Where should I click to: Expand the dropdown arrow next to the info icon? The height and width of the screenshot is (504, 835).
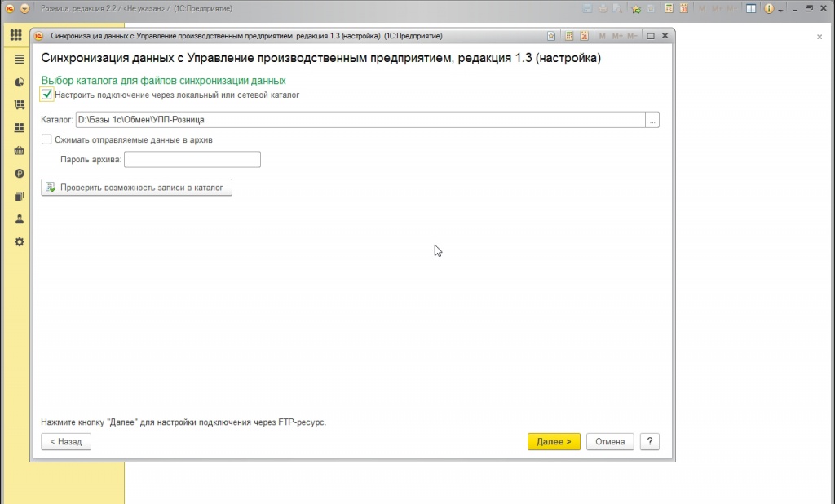point(780,9)
